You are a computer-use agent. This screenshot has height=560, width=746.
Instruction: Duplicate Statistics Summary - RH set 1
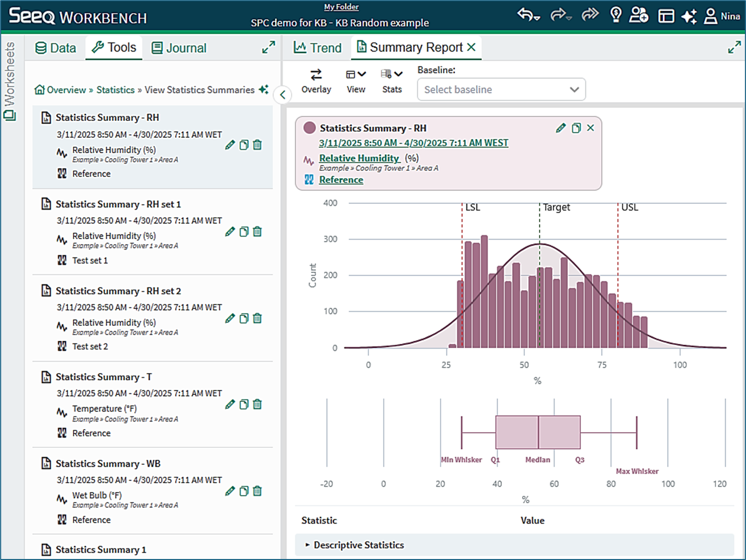coord(244,232)
